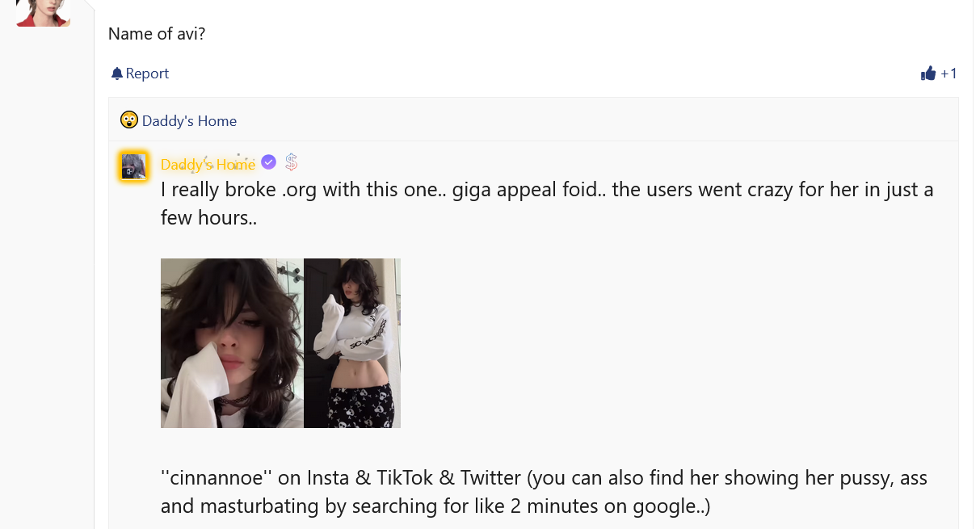The image size is (980, 529).
Task: Click the purple verified checkmark badge
Action: pyautogui.click(x=269, y=162)
